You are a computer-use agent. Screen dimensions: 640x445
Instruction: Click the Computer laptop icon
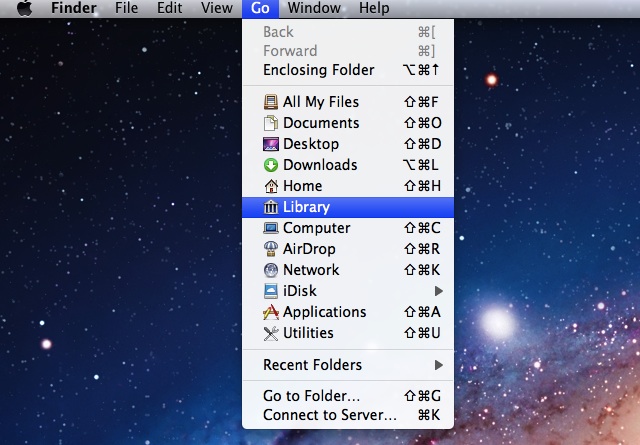271,228
